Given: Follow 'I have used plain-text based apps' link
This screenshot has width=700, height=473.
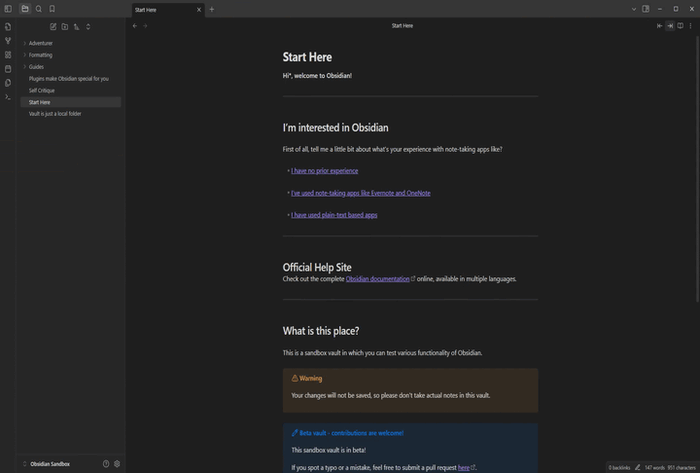Looking at the screenshot, I should point(334,215).
